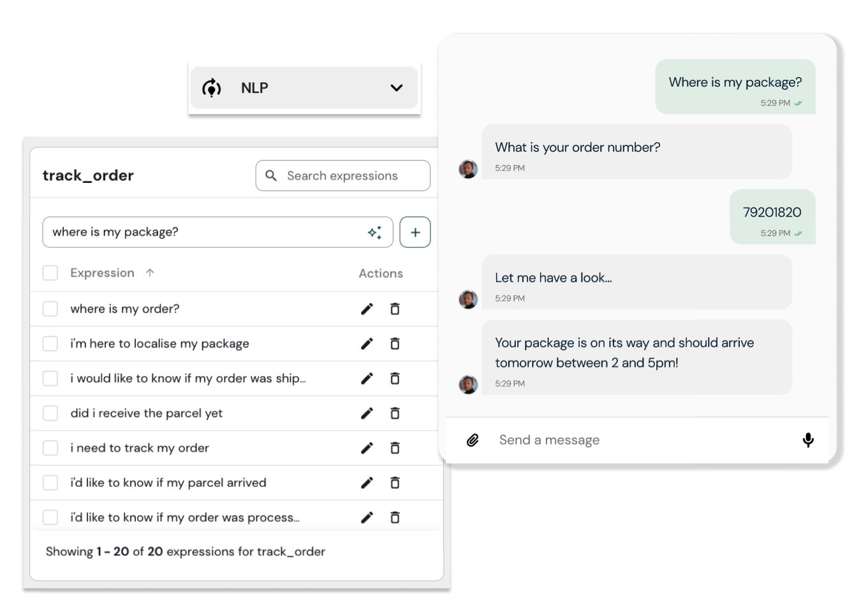868x615 pixels.
Task: Edit the "did i receive the parcel yet" expression
Action: pyautogui.click(x=367, y=414)
